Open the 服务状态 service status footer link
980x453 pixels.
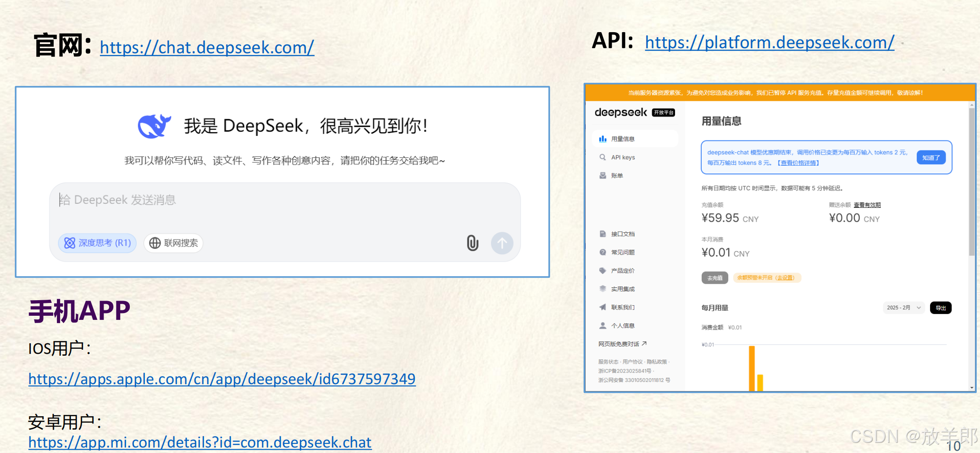tap(608, 362)
